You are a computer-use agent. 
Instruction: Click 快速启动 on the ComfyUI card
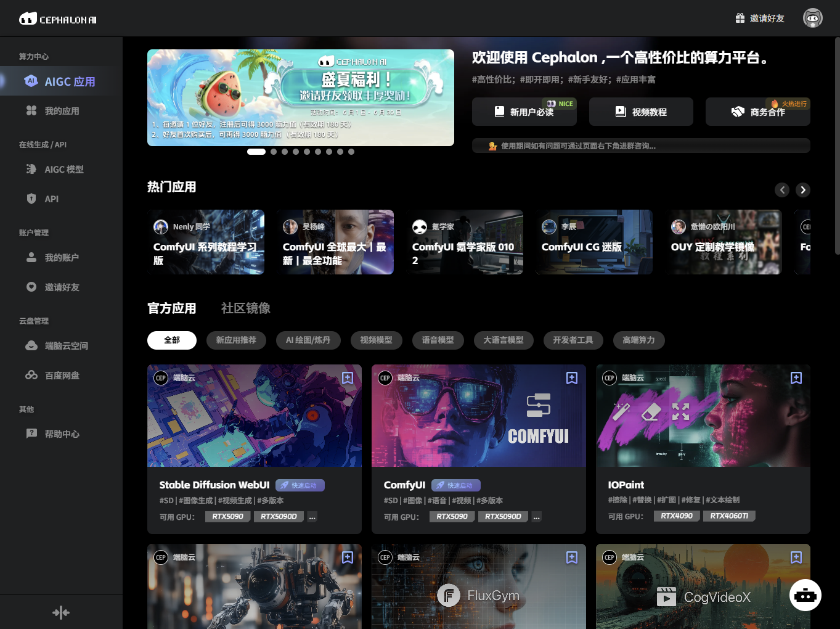pos(455,485)
